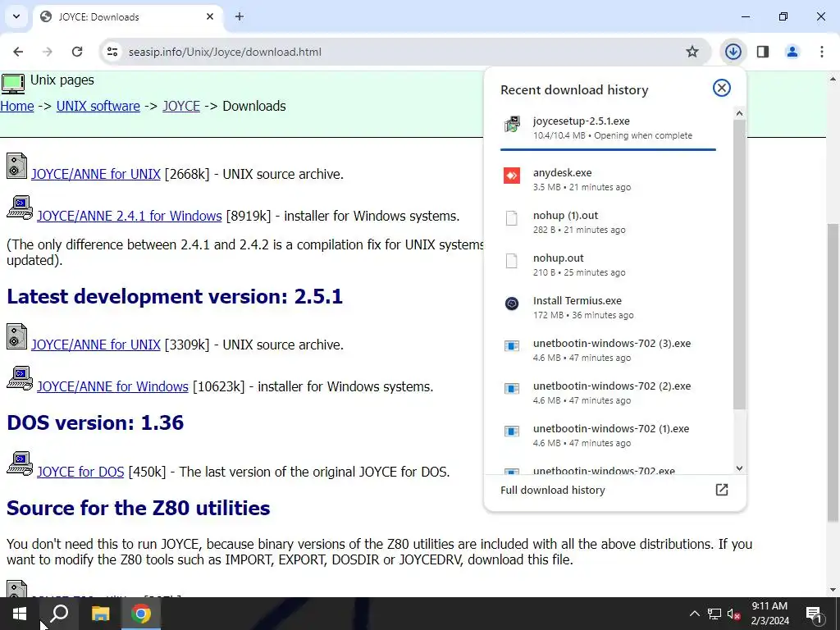
Task: Open the Chrome three-dot menu
Action: pyautogui.click(x=822, y=52)
